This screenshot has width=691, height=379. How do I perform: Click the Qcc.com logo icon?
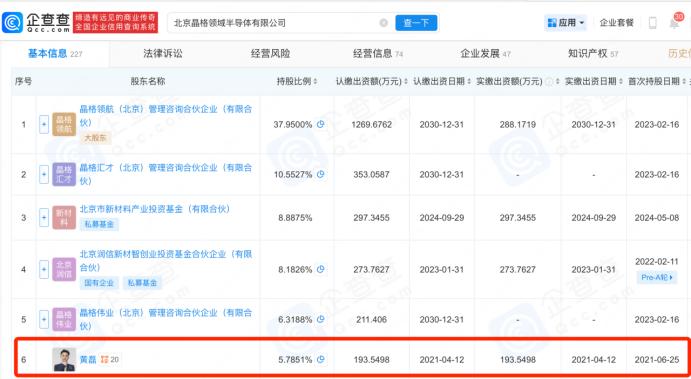click(x=12, y=22)
